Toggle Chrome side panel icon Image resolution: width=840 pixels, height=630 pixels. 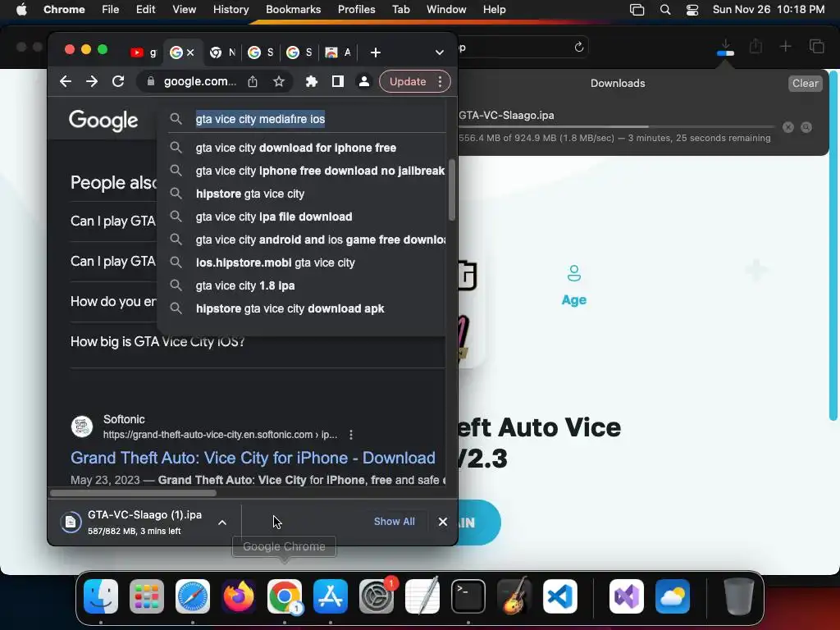[x=337, y=81]
